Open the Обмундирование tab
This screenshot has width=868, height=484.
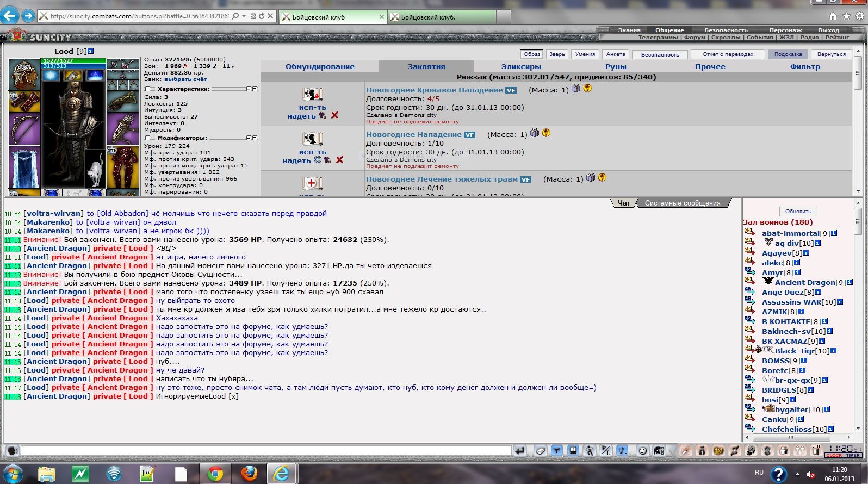point(320,67)
